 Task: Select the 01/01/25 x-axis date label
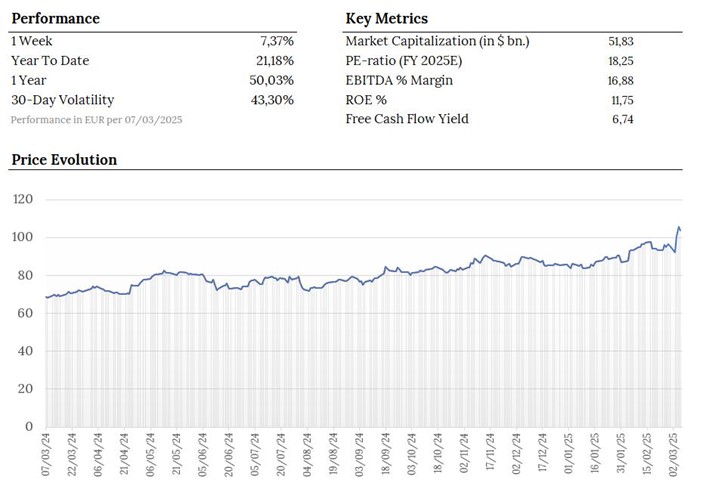[568, 455]
